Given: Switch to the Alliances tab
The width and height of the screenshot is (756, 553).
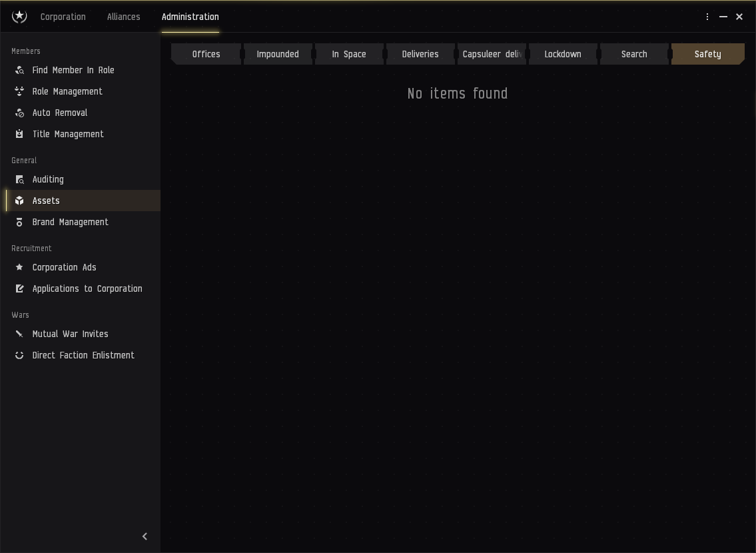Looking at the screenshot, I should pos(123,17).
